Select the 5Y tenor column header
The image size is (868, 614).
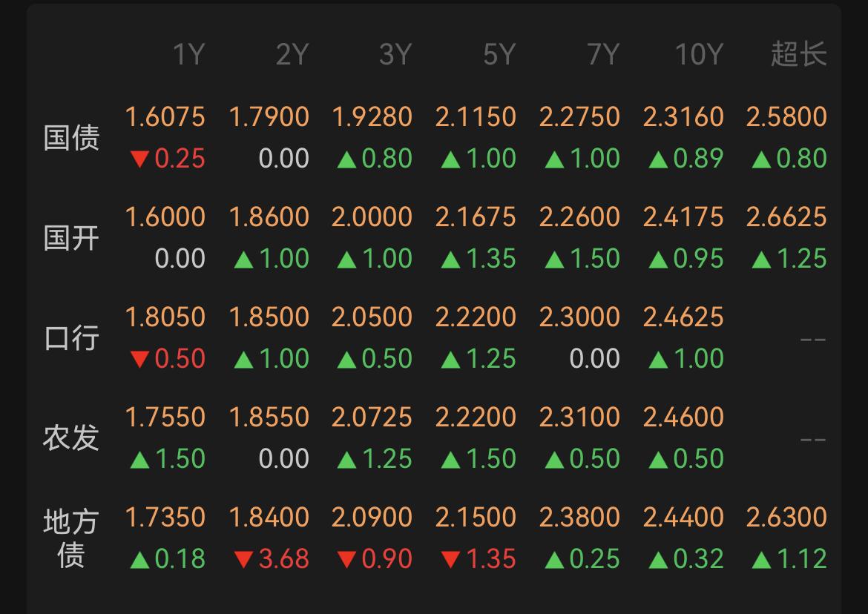(499, 55)
